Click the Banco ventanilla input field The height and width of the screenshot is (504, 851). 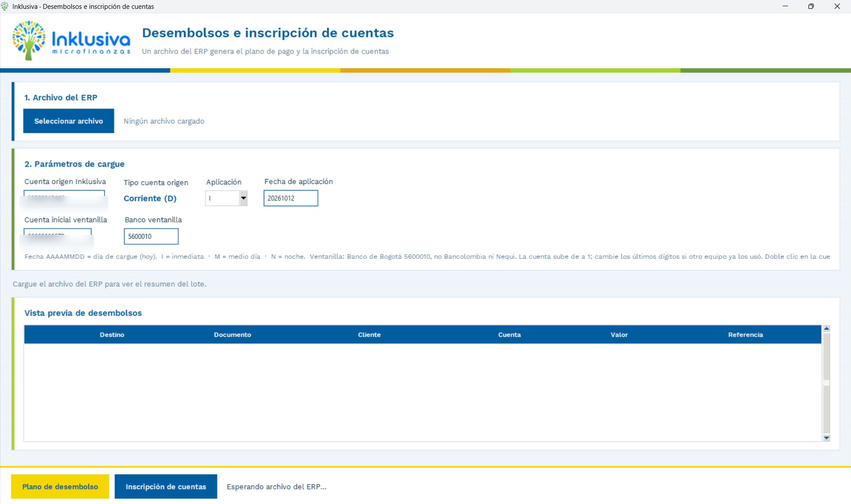[x=151, y=236]
